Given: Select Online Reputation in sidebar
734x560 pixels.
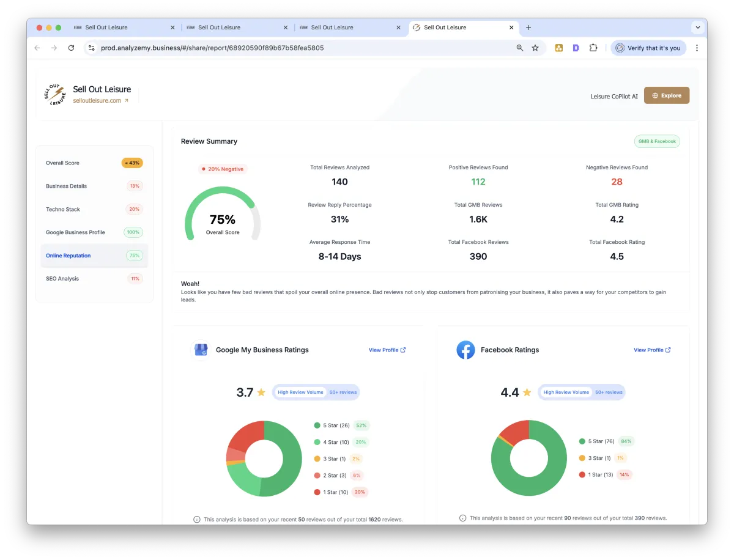Looking at the screenshot, I should (x=94, y=256).
